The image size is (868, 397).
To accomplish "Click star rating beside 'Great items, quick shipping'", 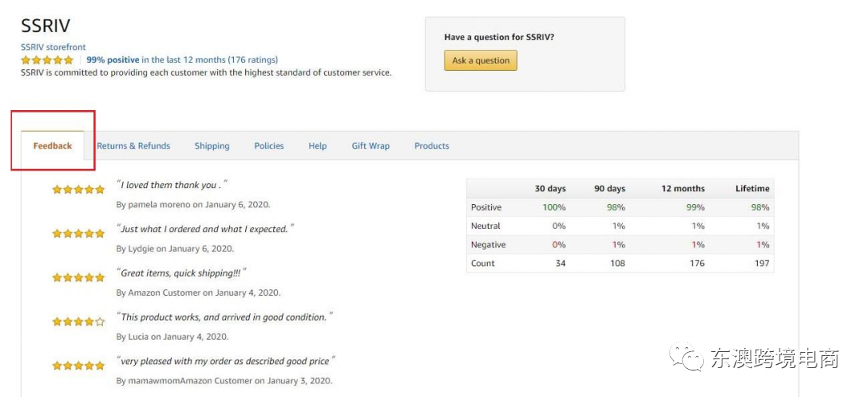I will point(78,278).
